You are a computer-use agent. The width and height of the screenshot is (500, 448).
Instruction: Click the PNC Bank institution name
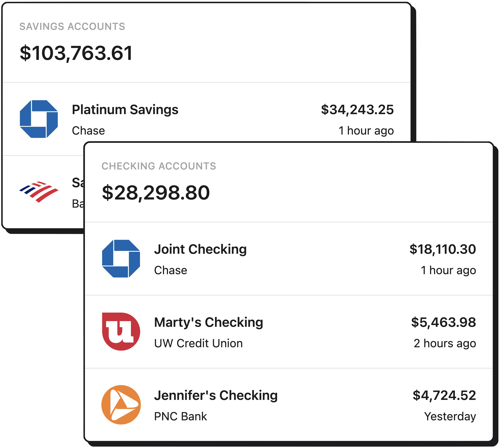click(180, 417)
